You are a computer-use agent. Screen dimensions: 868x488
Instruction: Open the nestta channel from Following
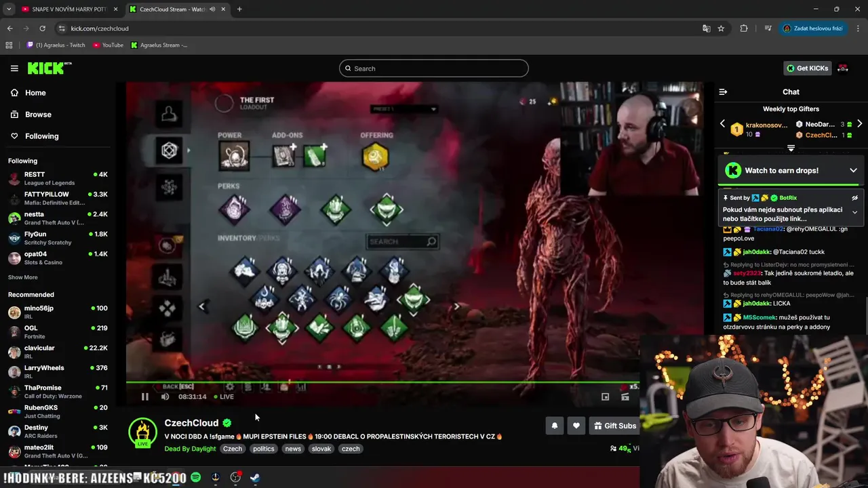58,218
